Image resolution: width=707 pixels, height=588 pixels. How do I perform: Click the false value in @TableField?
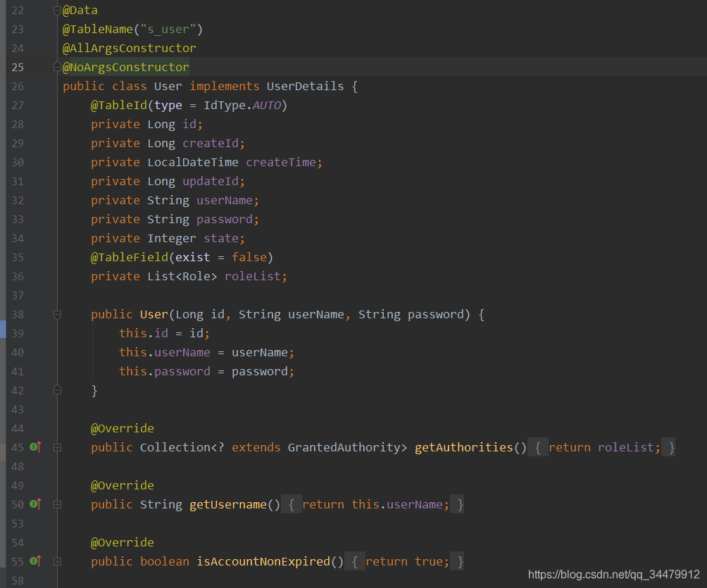pos(249,257)
